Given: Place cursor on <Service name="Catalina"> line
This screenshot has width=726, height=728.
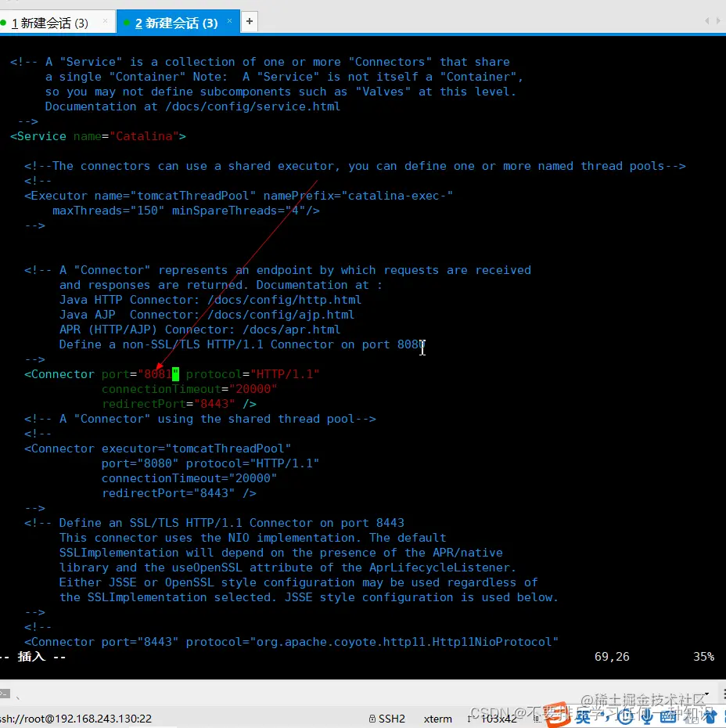Looking at the screenshot, I should coord(98,136).
